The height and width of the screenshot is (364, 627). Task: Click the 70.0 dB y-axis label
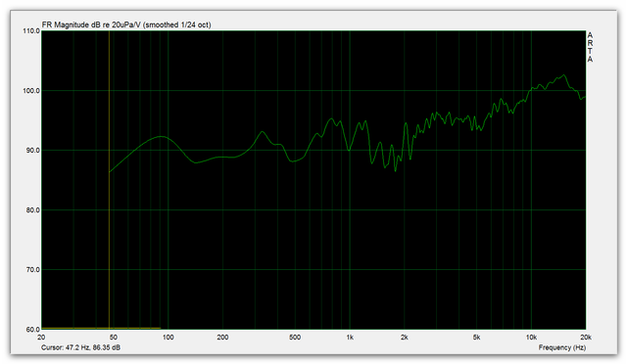click(33, 270)
